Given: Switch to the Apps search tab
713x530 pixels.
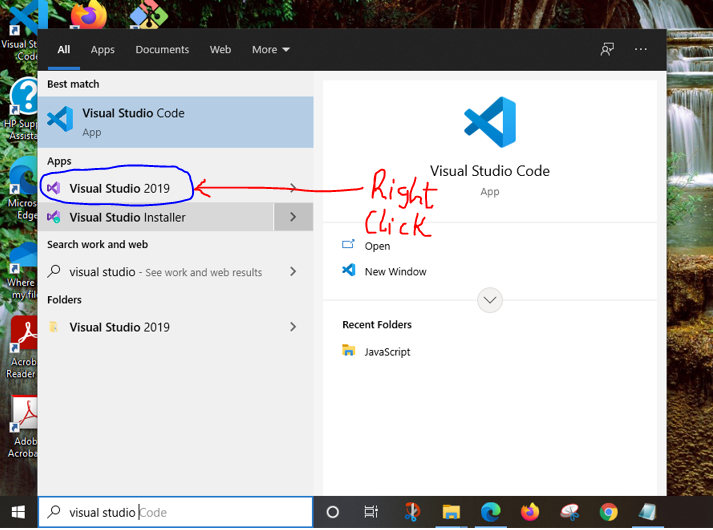Looking at the screenshot, I should coord(102,50).
